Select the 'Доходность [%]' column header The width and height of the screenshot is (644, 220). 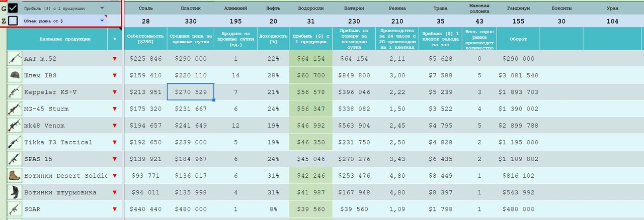click(x=273, y=39)
